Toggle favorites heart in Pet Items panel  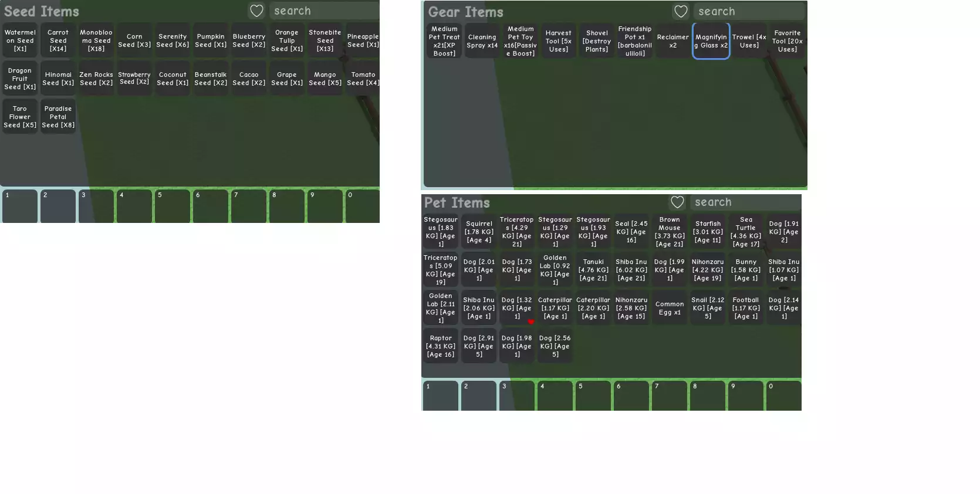(677, 202)
